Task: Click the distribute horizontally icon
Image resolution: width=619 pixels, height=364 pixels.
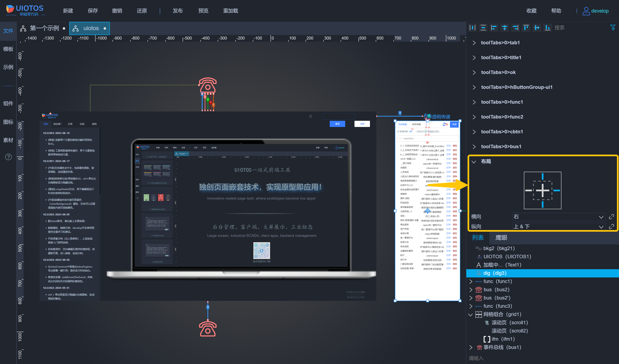Action: tap(472, 27)
